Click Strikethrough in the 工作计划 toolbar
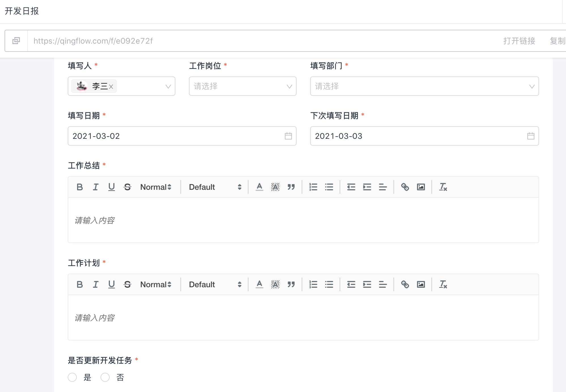This screenshot has width=566, height=392. pyautogui.click(x=127, y=284)
